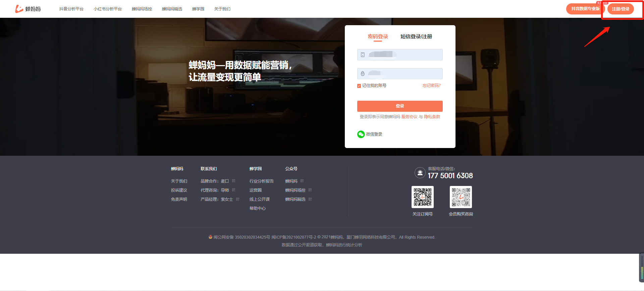Open footer link 线上公开课
The width and height of the screenshot is (644, 291).
click(x=260, y=199)
